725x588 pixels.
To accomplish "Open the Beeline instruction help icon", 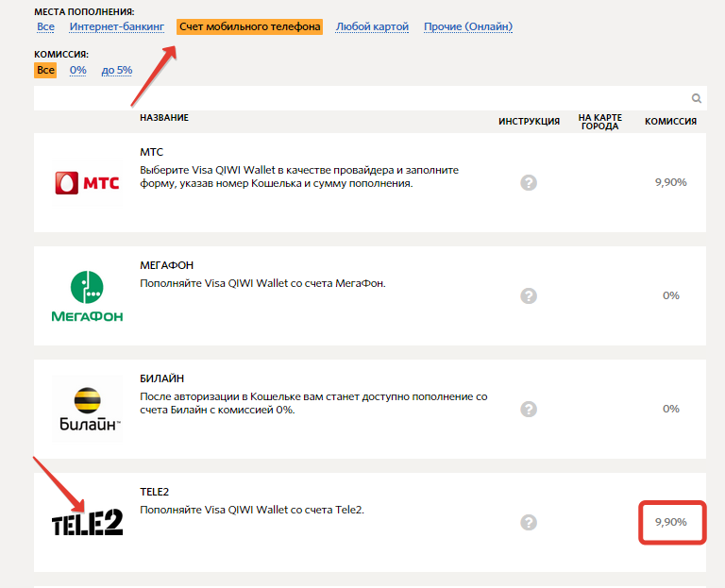I will click(x=529, y=409).
